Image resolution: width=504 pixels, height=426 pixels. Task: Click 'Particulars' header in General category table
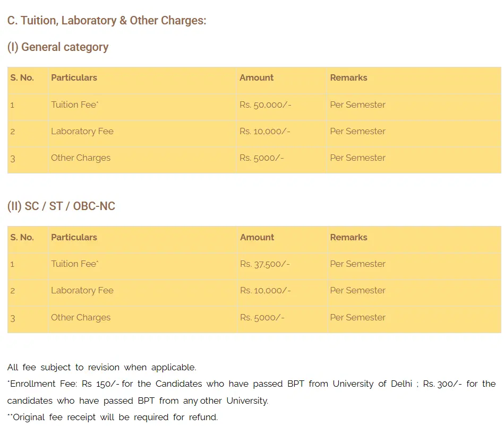(x=74, y=77)
